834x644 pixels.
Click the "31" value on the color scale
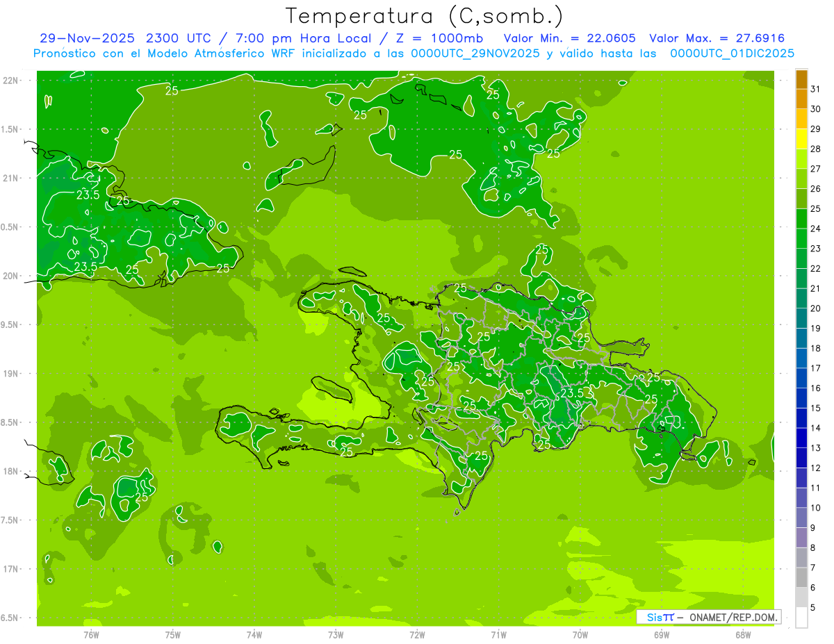(815, 89)
